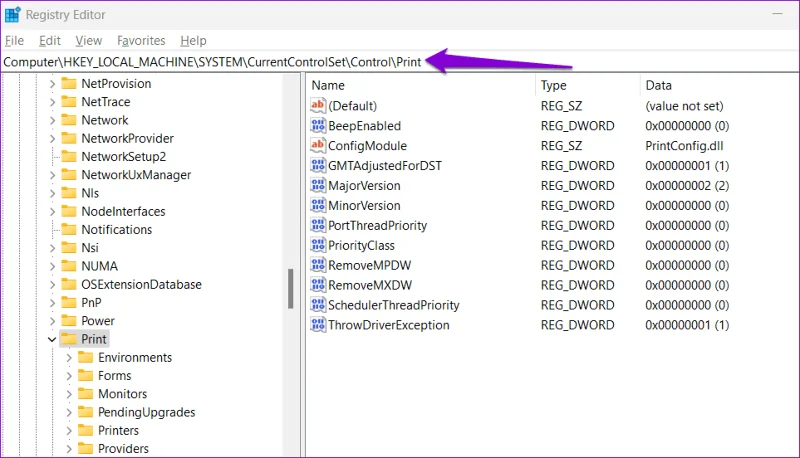Select the PnP key in tree
The width and height of the screenshot is (800, 458).
click(91, 302)
